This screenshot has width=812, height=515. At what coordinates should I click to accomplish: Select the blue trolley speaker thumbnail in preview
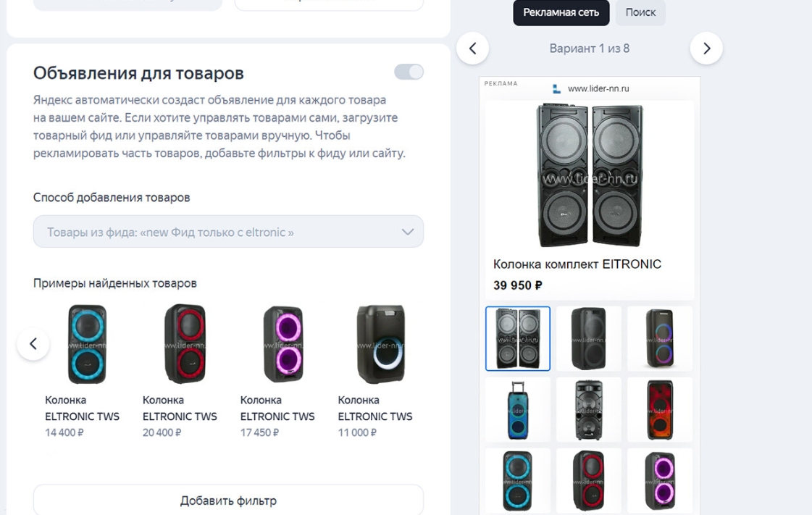(518, 409)
